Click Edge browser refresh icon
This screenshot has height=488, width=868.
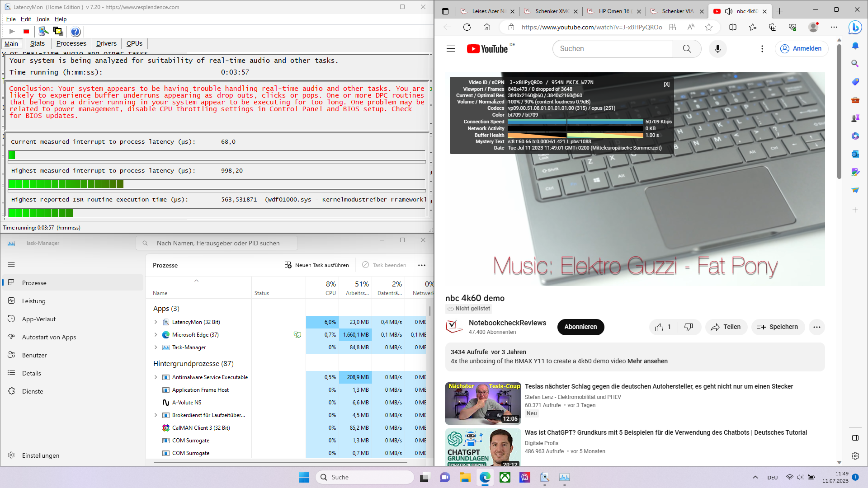tap(467, 27)
